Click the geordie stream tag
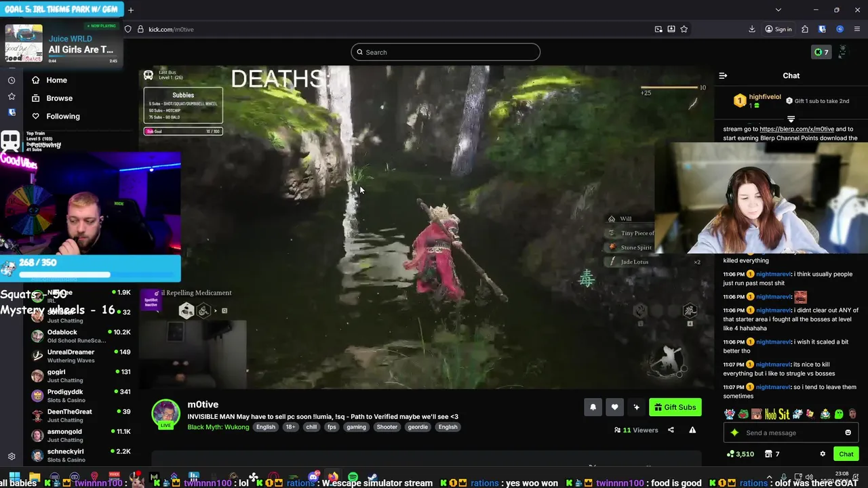The image size is (868, 488). tap(418, 427)
